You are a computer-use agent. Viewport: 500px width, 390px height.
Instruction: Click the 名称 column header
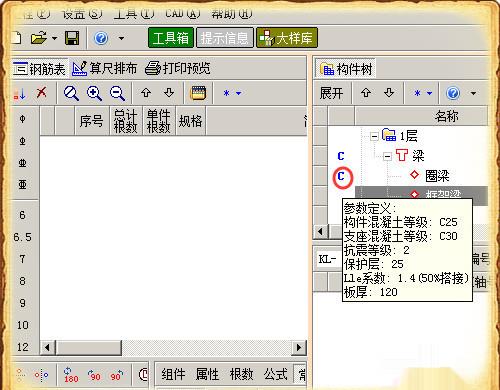[x=421, y=116]
